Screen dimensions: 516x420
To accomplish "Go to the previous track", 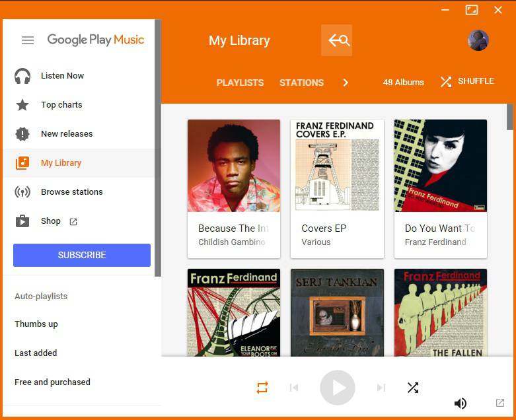I will (294, 388).
